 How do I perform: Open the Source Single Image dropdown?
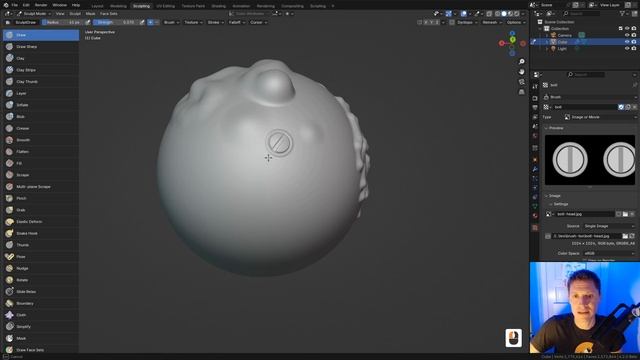click(609, 226)
